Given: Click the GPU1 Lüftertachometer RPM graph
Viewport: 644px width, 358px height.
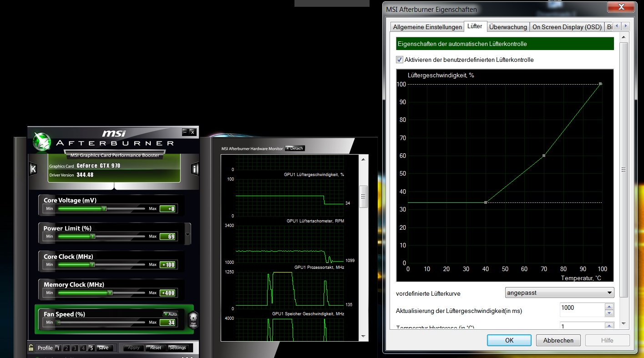Looking at the screenshot, I should [289, 244].
